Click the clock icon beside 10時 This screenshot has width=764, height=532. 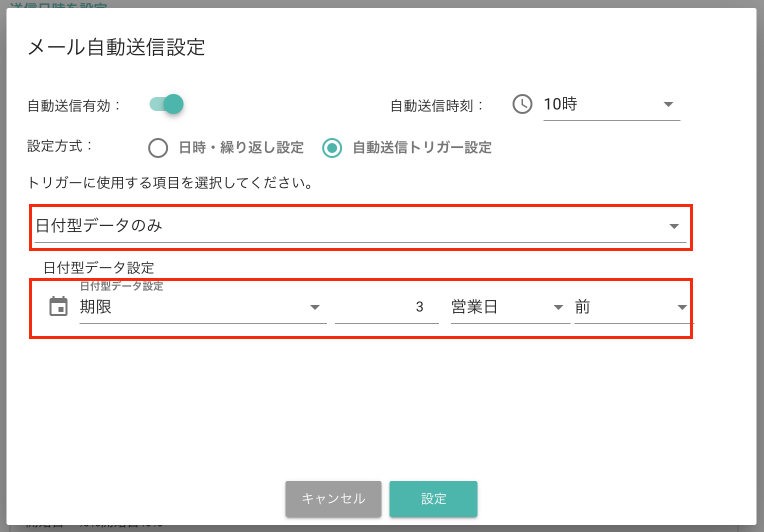[522, 104]
